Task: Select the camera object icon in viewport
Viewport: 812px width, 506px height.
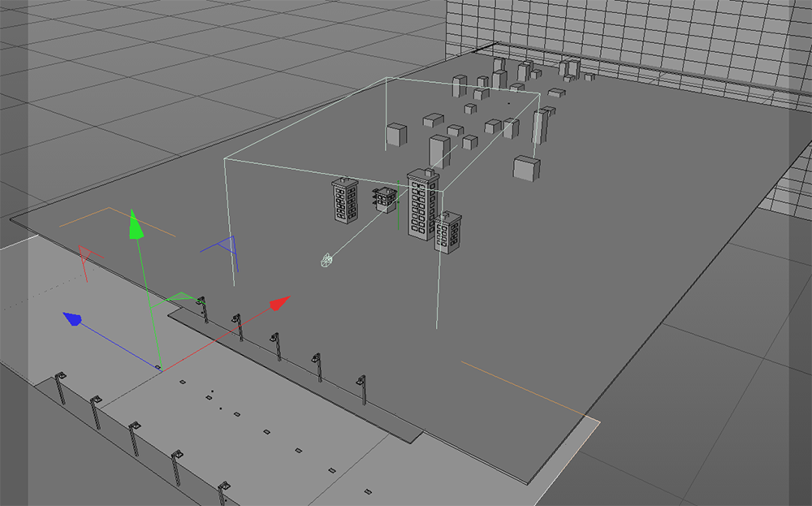Action: click(x=326, y=260)
